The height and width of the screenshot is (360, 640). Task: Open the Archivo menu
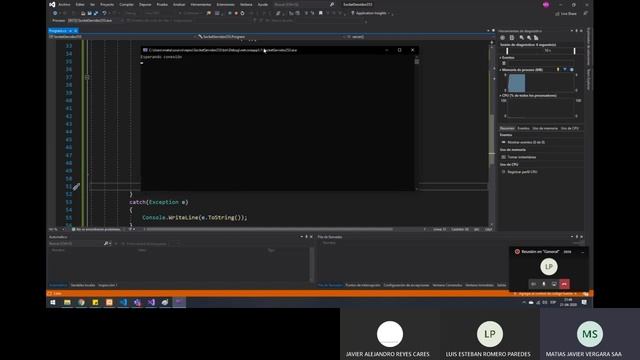(x=64, y=4)
